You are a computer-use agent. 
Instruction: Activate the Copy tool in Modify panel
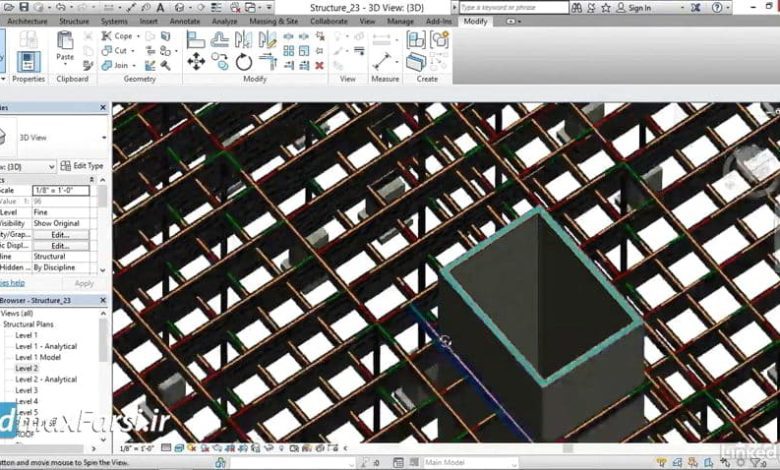[x=219, y=62]
